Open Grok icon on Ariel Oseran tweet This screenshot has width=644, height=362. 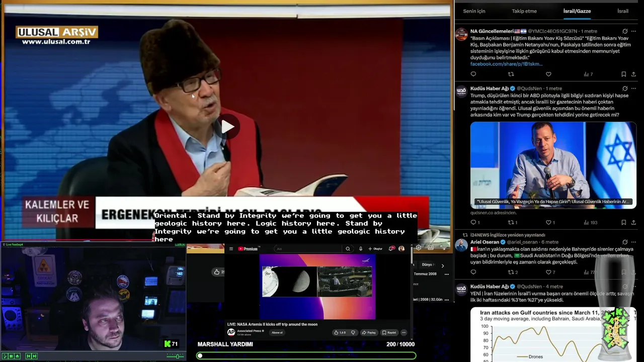[x=625, y=242]
